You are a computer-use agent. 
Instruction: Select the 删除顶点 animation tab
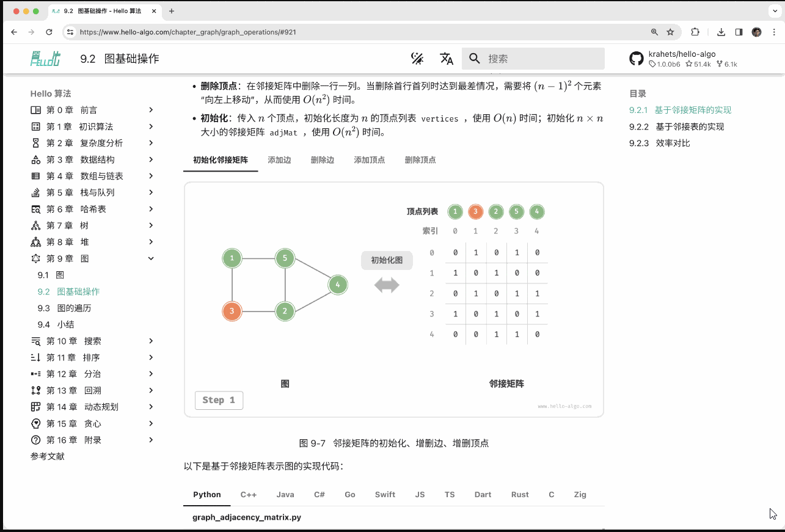point(420,160)
